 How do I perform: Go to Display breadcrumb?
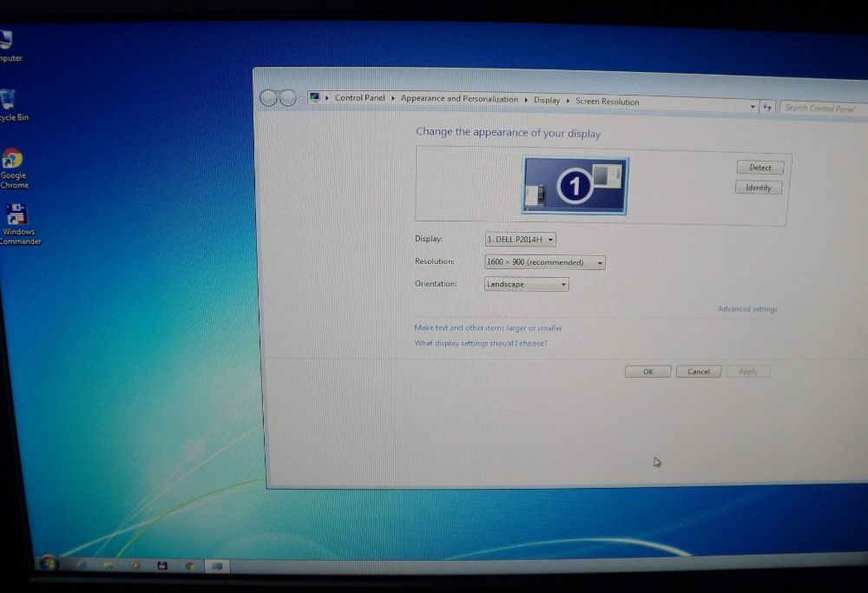[547, 100]
